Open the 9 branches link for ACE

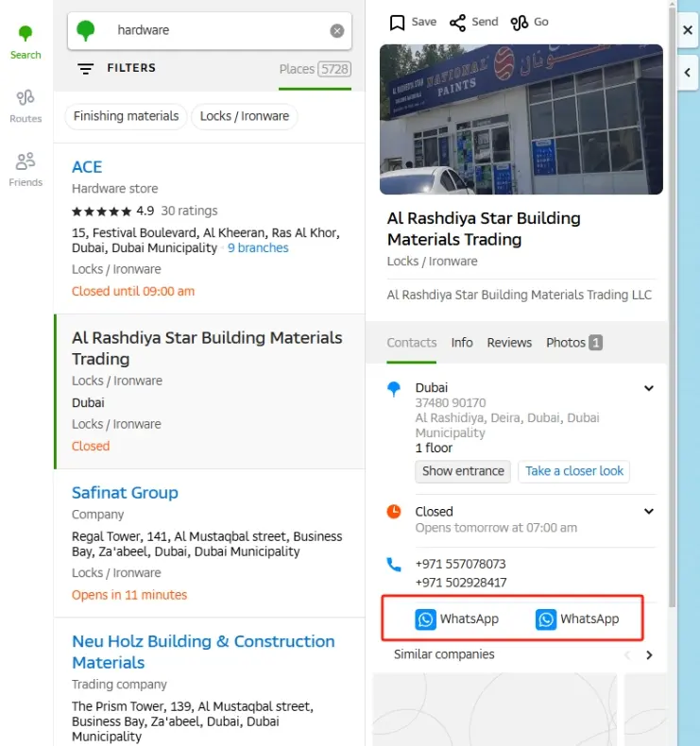(x=258, y=248)
